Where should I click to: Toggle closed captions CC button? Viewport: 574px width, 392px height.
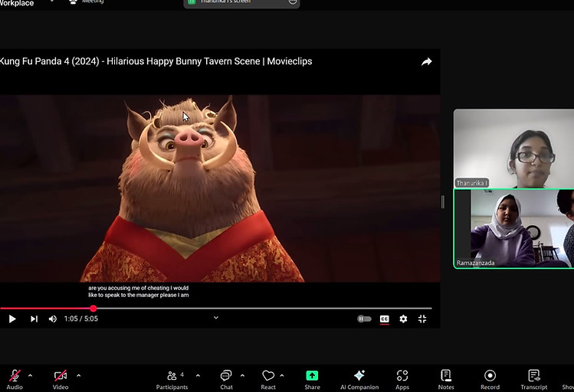coord(385,318)
